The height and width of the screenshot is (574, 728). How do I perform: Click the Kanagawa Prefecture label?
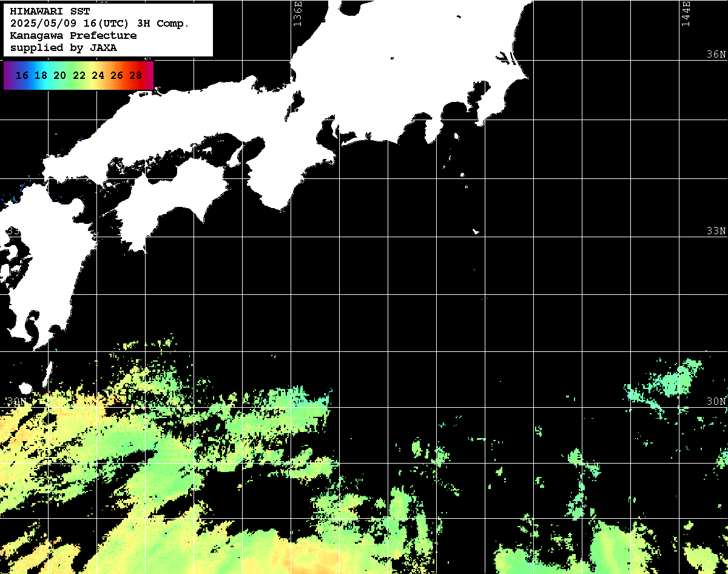tap(73, 36)
